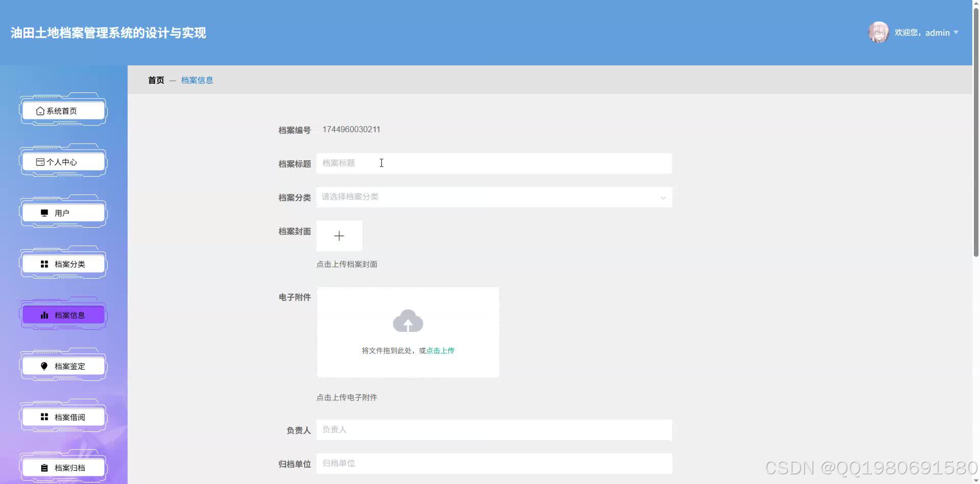980x484 pixels.
Task: Click the 档案归档 document icon
Action: (44, 467)
